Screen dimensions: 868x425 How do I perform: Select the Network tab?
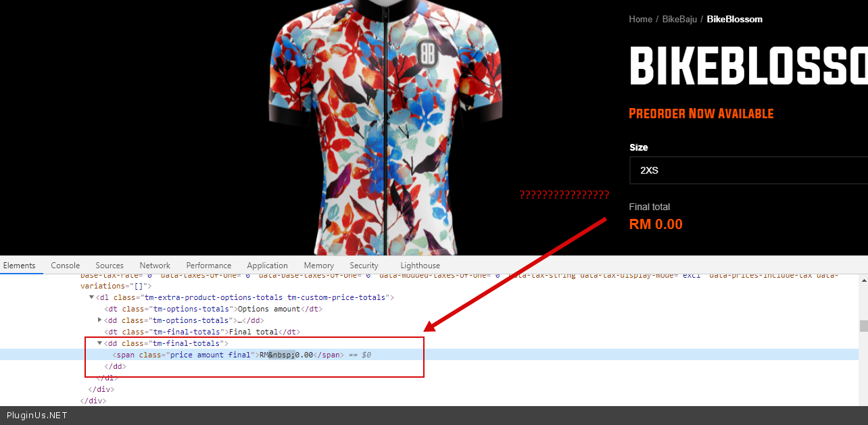[155, 266]
